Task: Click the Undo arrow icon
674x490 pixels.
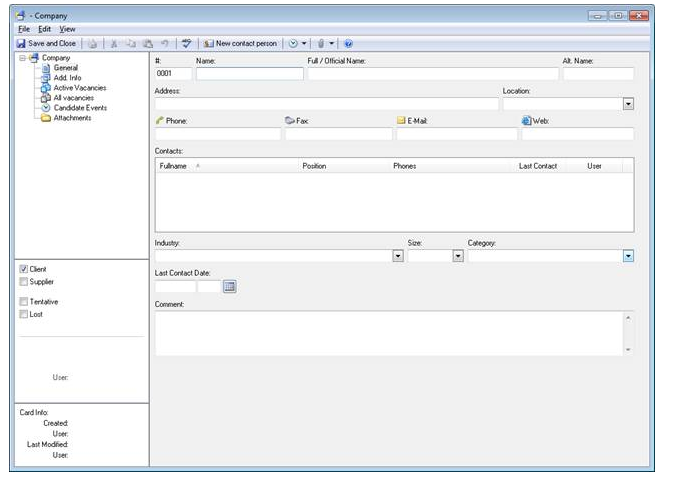Action: tap(165, 43)
